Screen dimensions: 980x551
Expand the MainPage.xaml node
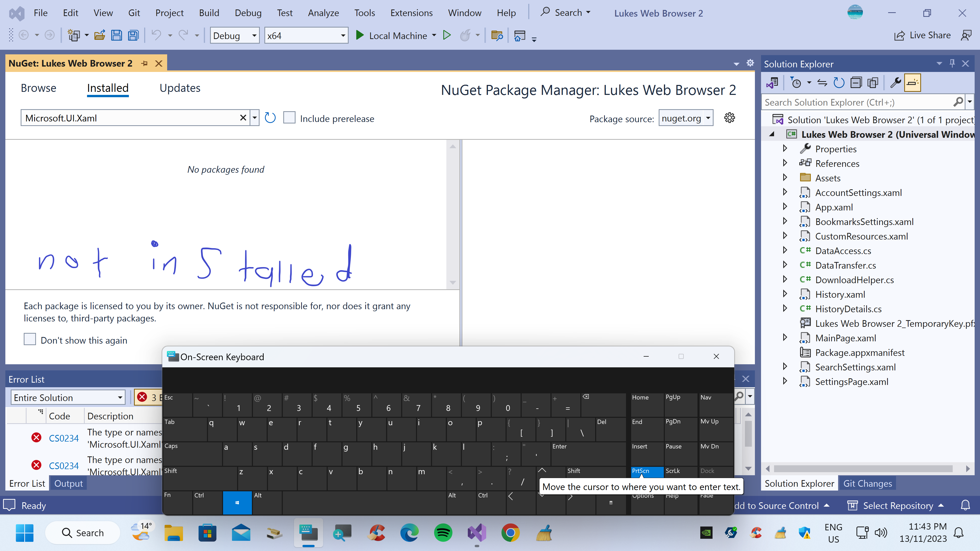(785, 338)
